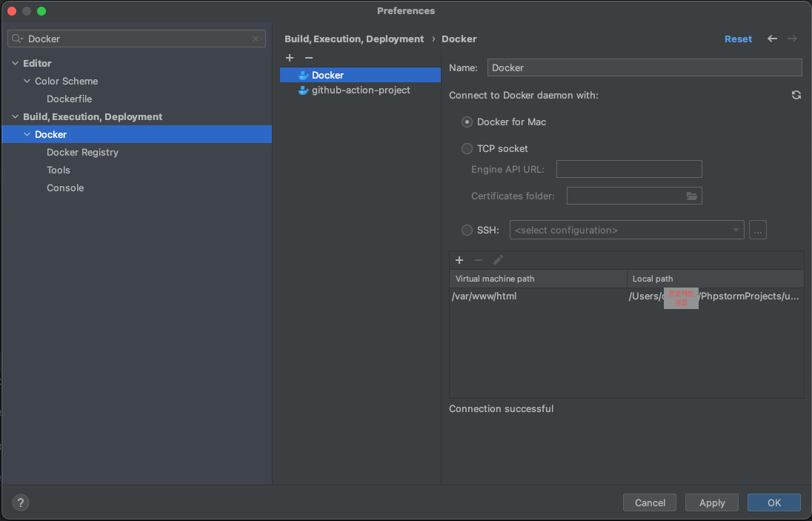
Task: Click the Cancel button
Action: click(650, 502)
